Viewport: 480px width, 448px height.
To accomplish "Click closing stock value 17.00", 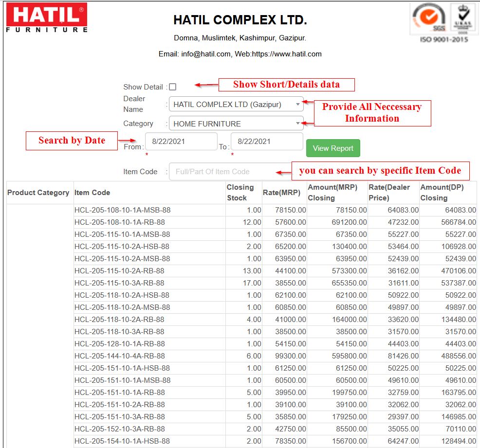I will pos(252,283).
